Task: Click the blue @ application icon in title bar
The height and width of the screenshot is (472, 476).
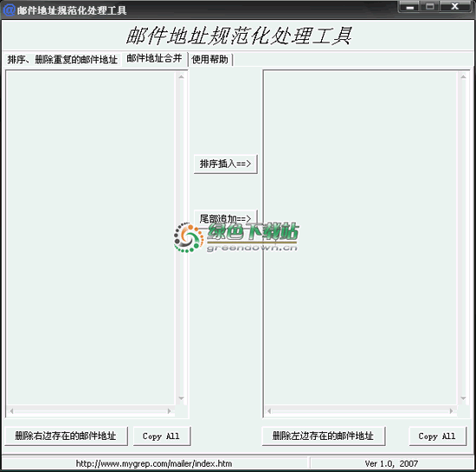Action: [9, 10]
